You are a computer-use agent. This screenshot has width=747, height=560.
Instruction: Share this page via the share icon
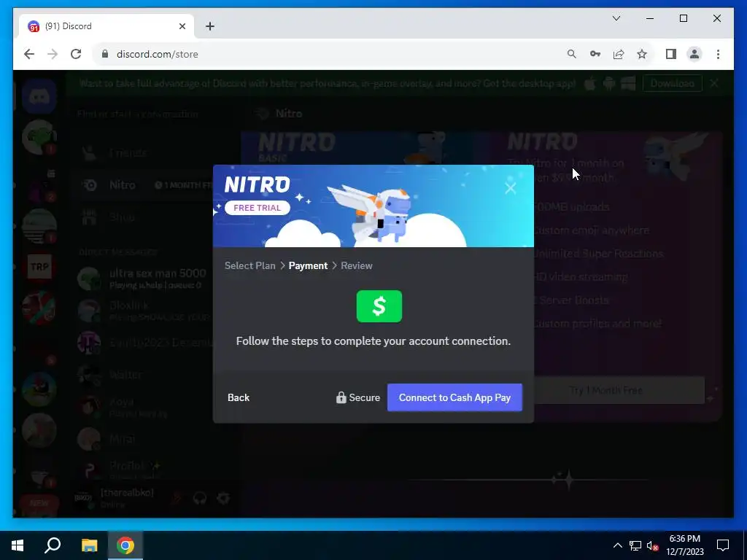pyautogui.click(x=619, y=54)
